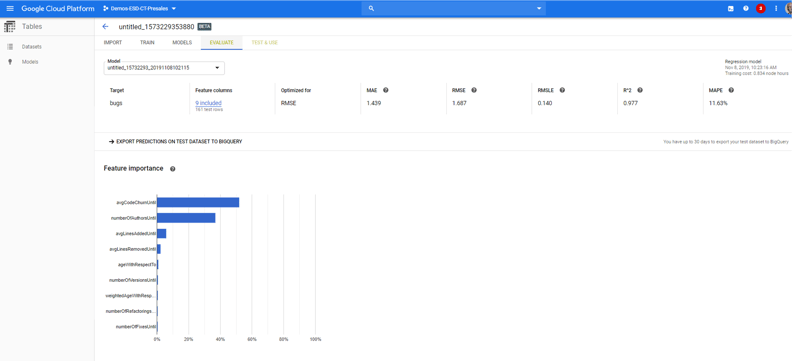
Task: Open Cloud Shell from top bar
Action: [730, 9]
